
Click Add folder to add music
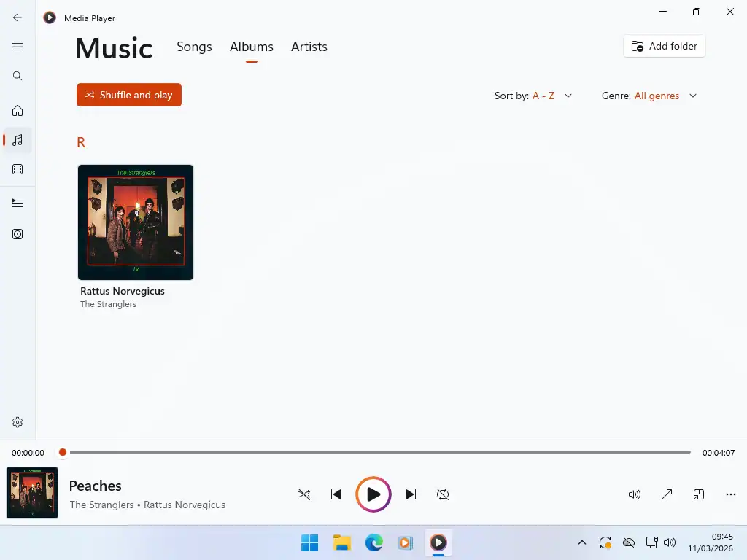click(664, 46)
